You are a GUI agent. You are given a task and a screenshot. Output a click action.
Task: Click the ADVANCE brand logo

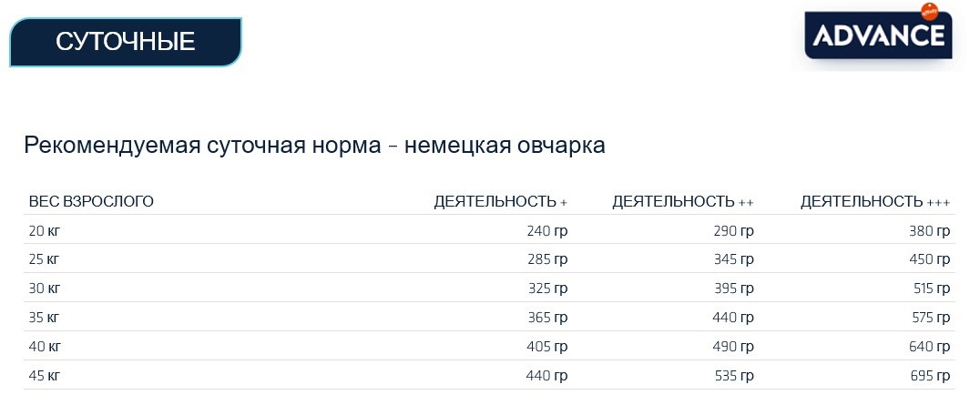click(x=878, y=37)
